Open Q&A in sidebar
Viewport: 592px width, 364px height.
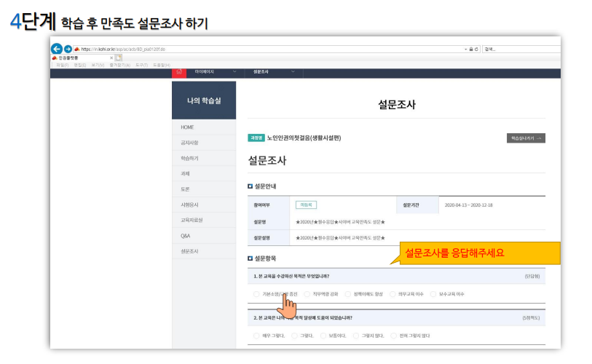(x=204, y=236)
